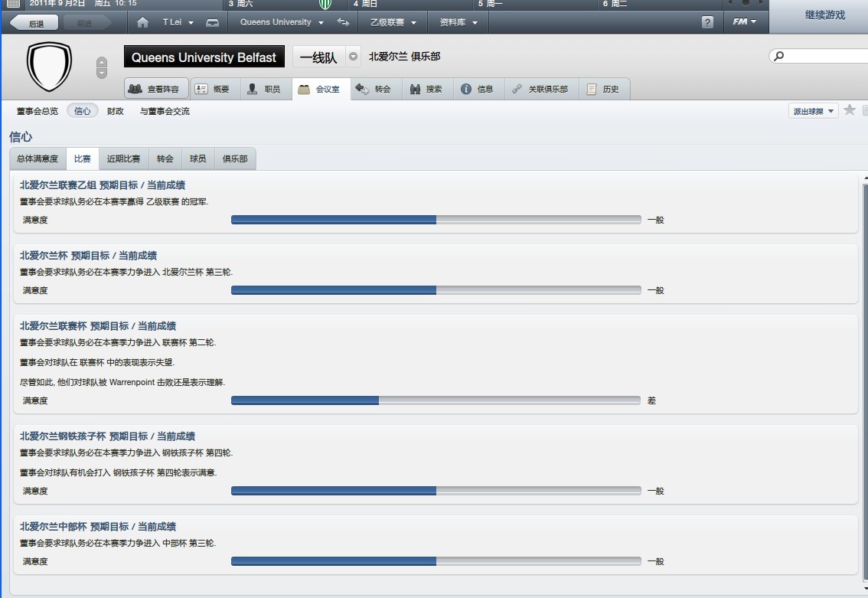
Task: Open the inbox tray icon next to T Lei
Action: (x=212, y=23)
